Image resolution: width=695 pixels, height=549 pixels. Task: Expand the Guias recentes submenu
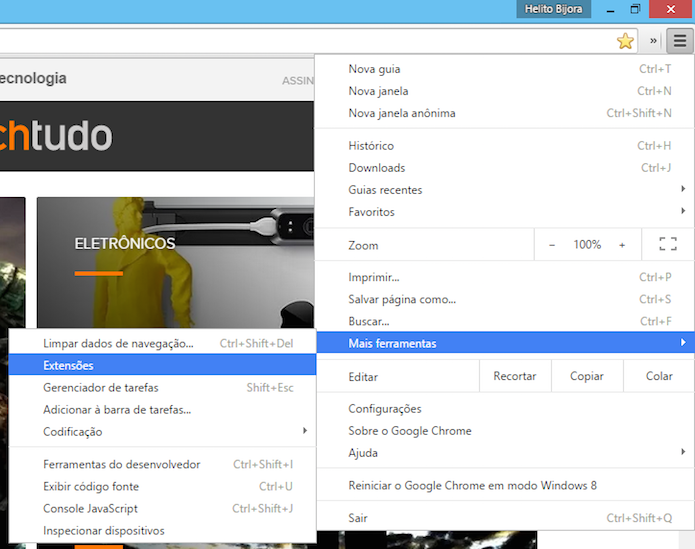(x=504, y=190)
